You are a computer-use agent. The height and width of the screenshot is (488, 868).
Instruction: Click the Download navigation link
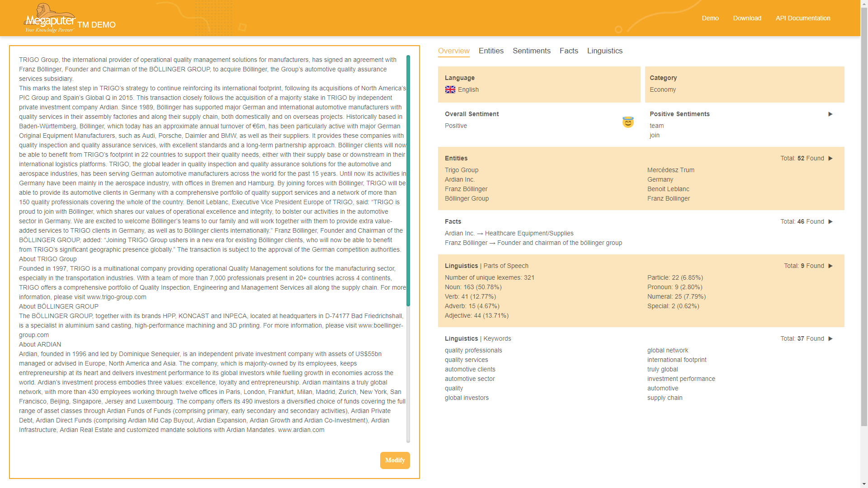pyautogui.click(x=747, y=18)
